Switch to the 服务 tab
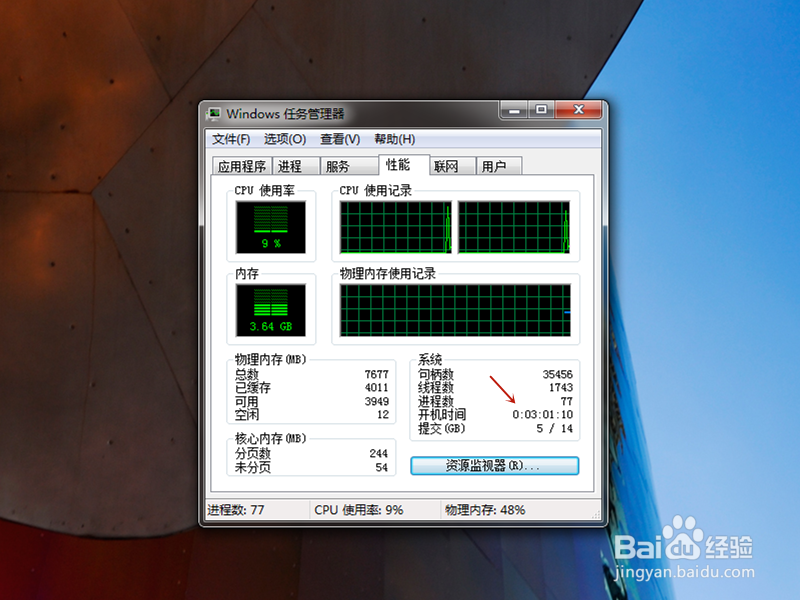The height and width of the screenshot is (600, 800). point(349,166)
